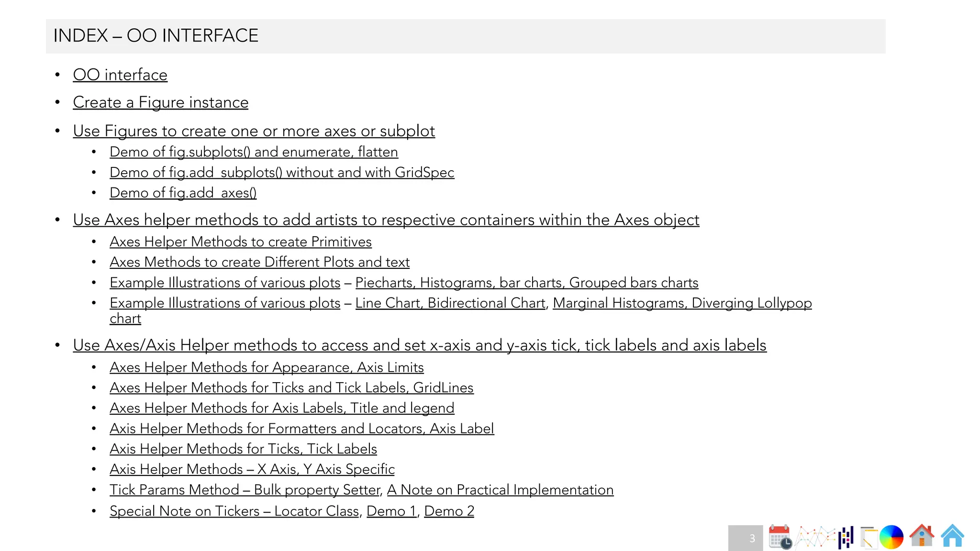Click the blue home icon
Screen dimensions: 980x551
(x=952, y=536)
